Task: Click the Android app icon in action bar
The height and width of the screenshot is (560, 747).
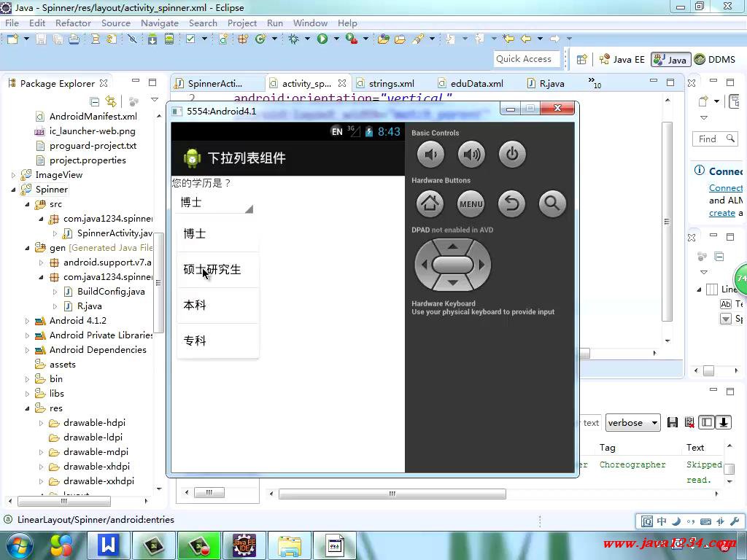Action: [x=192, y=158]
